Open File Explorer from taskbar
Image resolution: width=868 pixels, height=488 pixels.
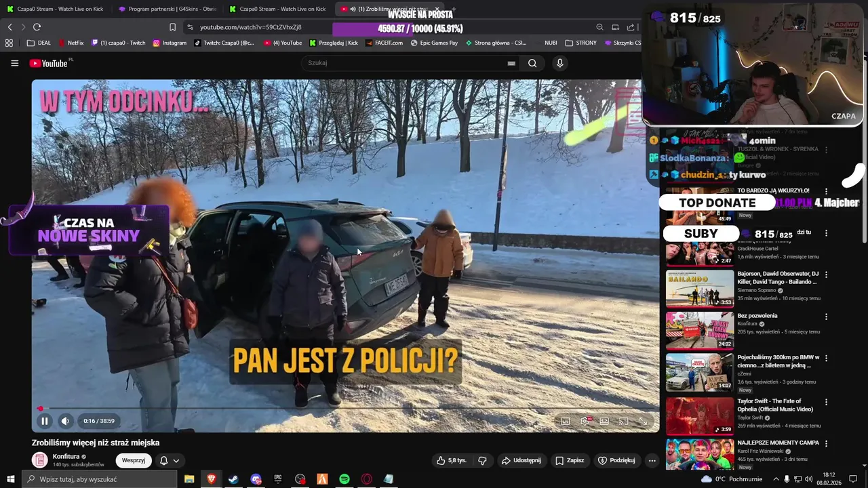189,479
